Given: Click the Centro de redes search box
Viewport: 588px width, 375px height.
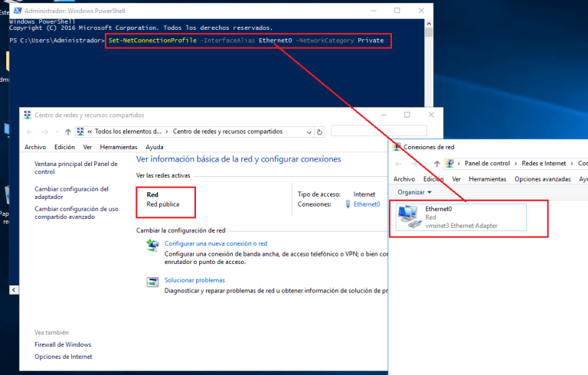Looking at the screenshot, I should click(x=379, y=131).
